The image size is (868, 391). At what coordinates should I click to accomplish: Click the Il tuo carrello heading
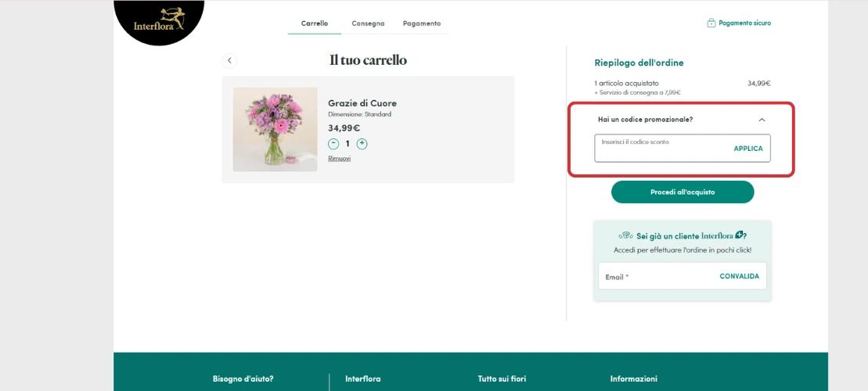[368, 60]
